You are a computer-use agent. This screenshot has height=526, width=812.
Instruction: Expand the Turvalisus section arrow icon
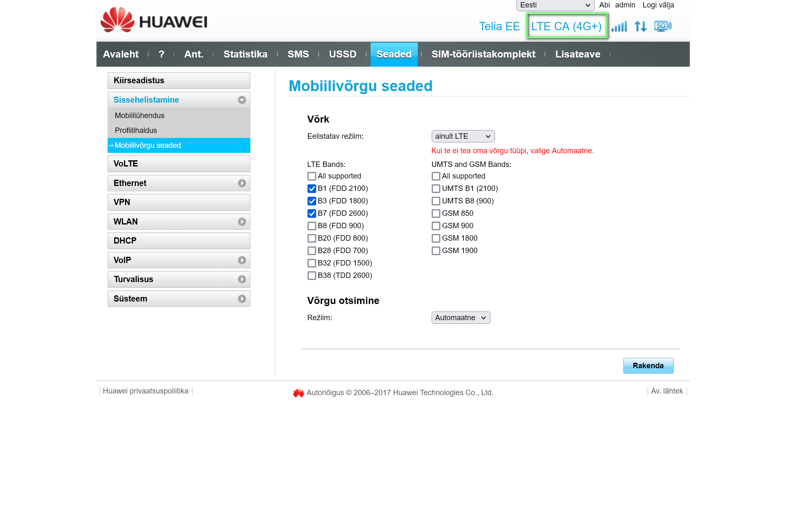pyautogui.click(x=242, y=279)
